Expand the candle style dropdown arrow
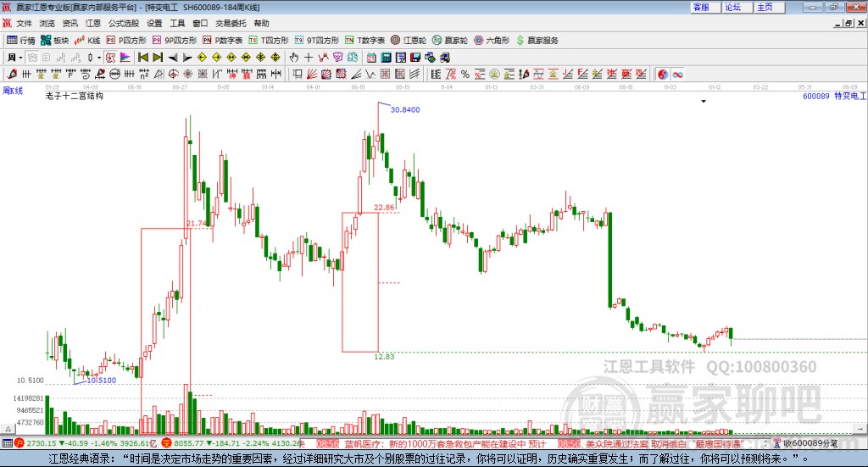Screen dimensions: 868x467 [99, 58]
